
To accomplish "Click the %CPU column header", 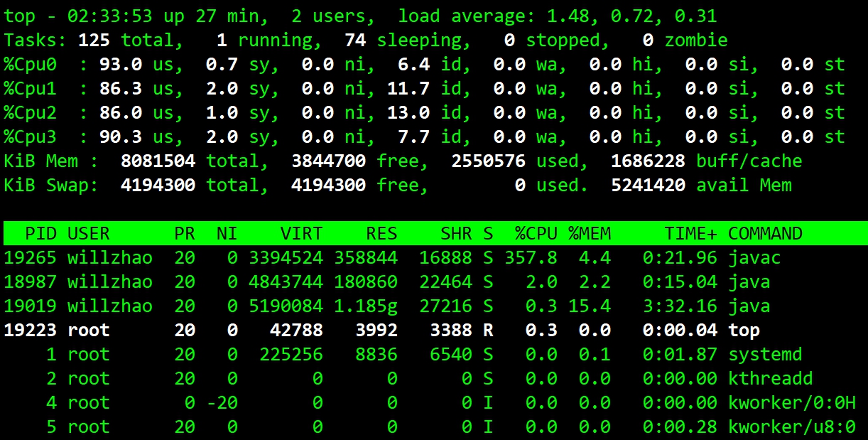I will (536, 233).
